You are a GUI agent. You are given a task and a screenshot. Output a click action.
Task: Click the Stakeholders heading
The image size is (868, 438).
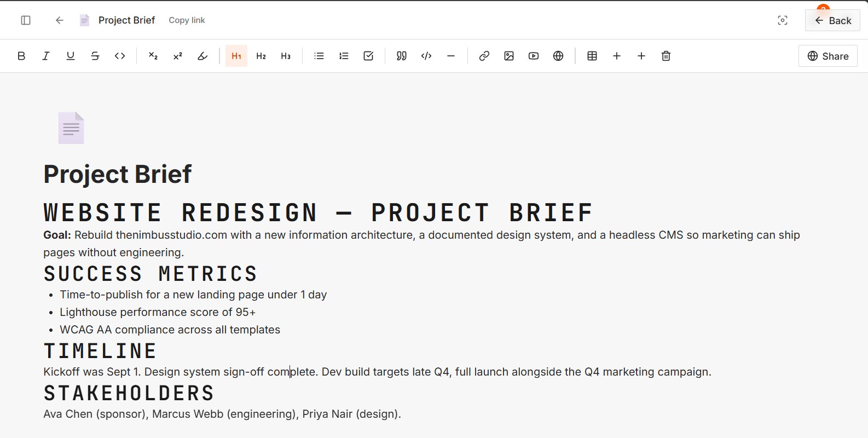pos(129,393)
